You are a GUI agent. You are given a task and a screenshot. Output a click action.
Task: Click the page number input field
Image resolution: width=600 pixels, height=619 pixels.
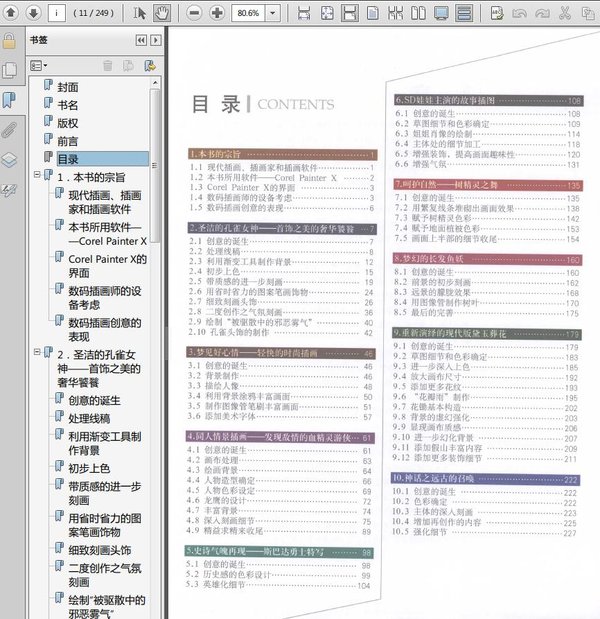click(56, 13)
